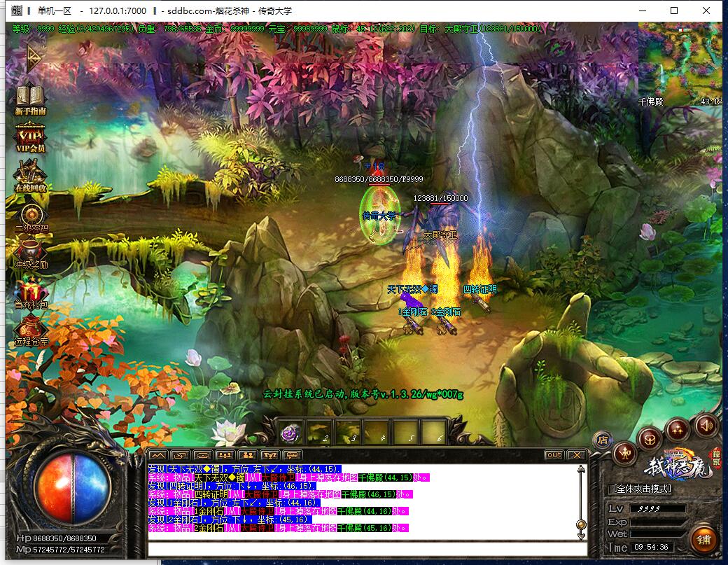Close the chat panel with X button
Image resolution: width=728 pixels, height=565 pixels.
coord(577,455)
